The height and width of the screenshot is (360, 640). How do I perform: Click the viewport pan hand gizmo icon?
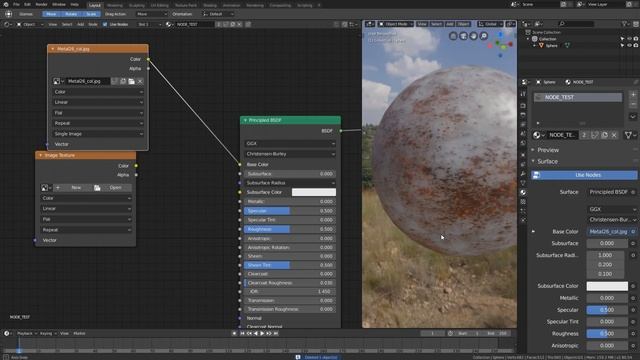click(x=473, y=36)
